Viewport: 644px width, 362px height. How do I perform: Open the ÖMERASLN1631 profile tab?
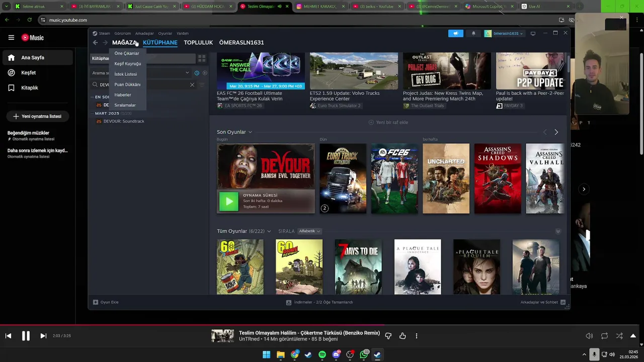(242, 43)
